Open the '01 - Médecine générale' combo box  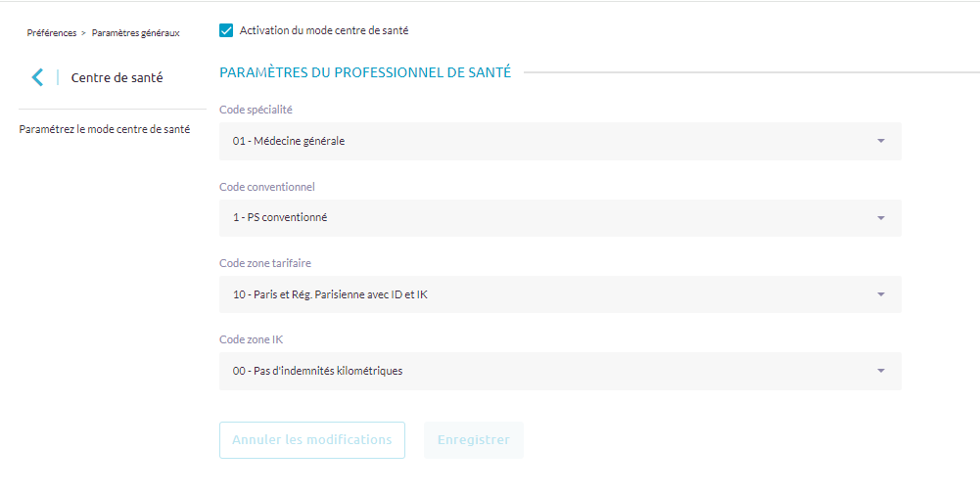(x=548, y=141)
